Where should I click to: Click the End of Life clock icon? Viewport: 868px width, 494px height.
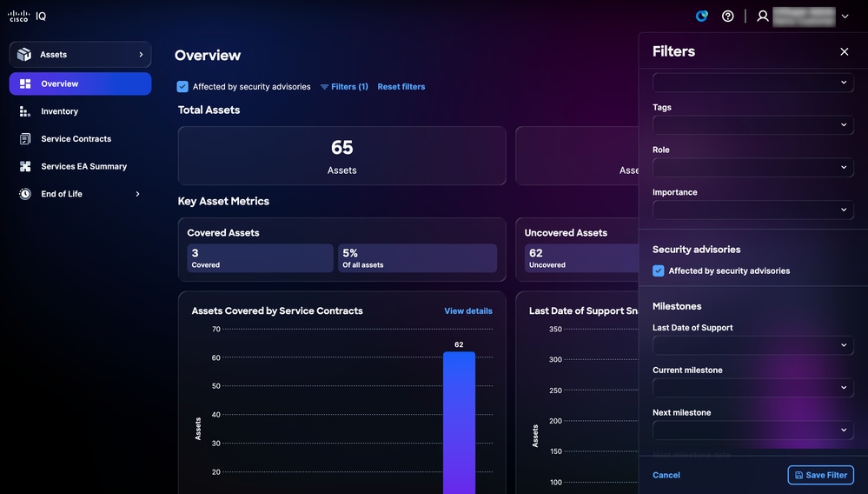pos(25,194)
